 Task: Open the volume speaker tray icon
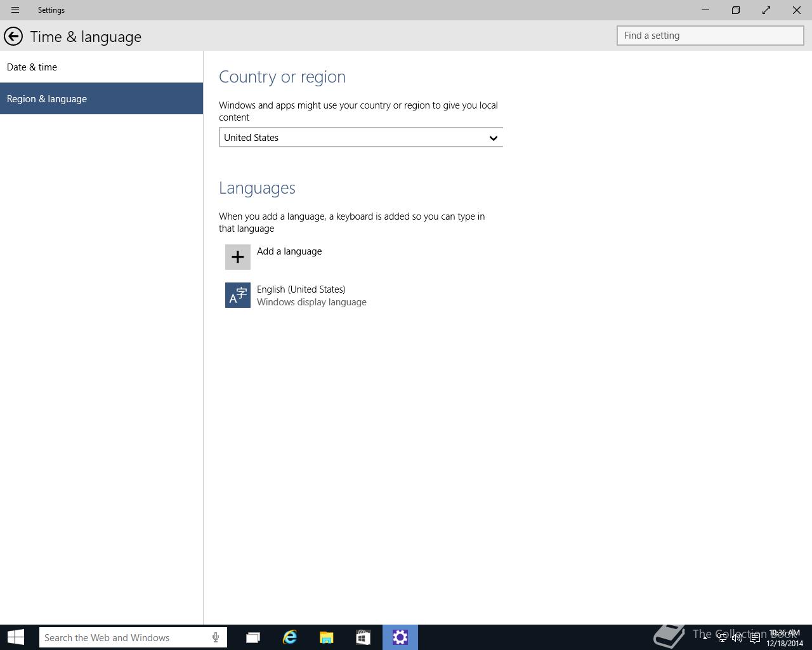point(737,638)
